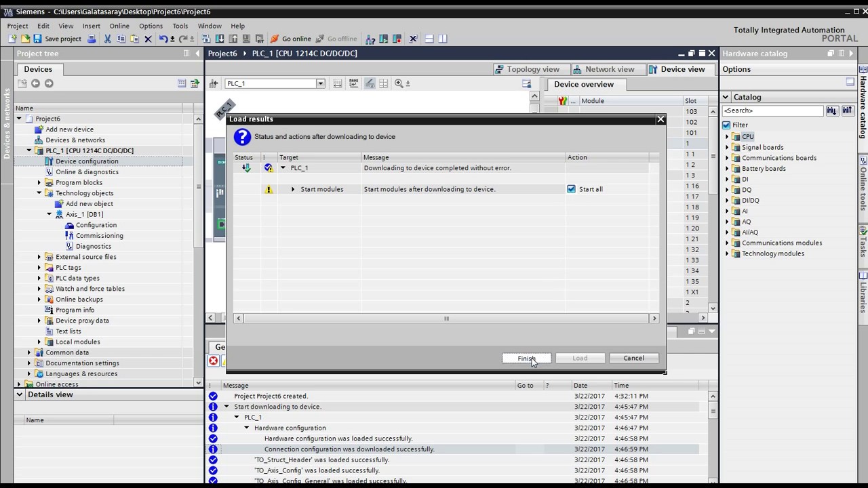Toggle the Filter checkbox in Catalog
The width and height of the screenshot is (868, 488).
tap(726, 125)
